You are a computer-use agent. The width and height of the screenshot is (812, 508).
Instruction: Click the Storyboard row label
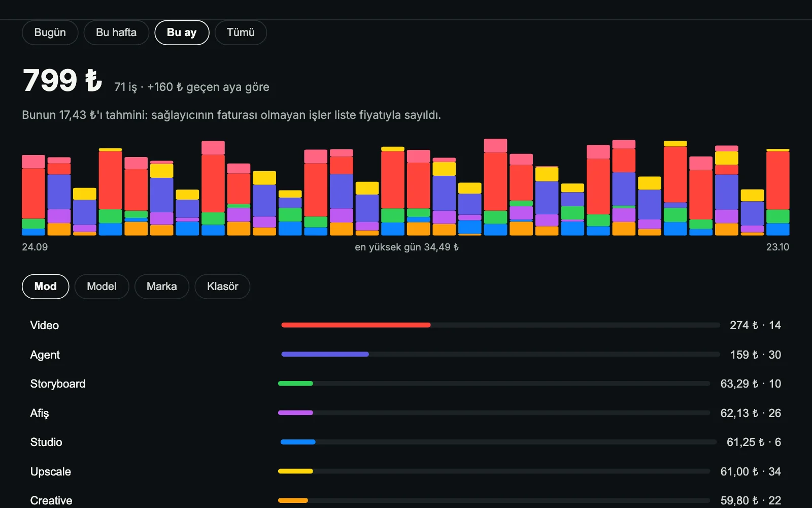coord(58,384)
